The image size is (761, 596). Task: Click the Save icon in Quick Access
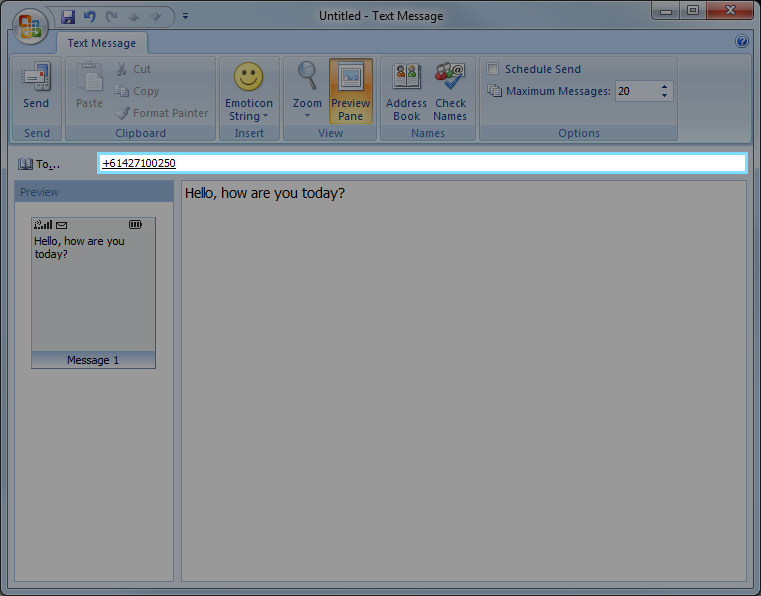pos(68,16)
